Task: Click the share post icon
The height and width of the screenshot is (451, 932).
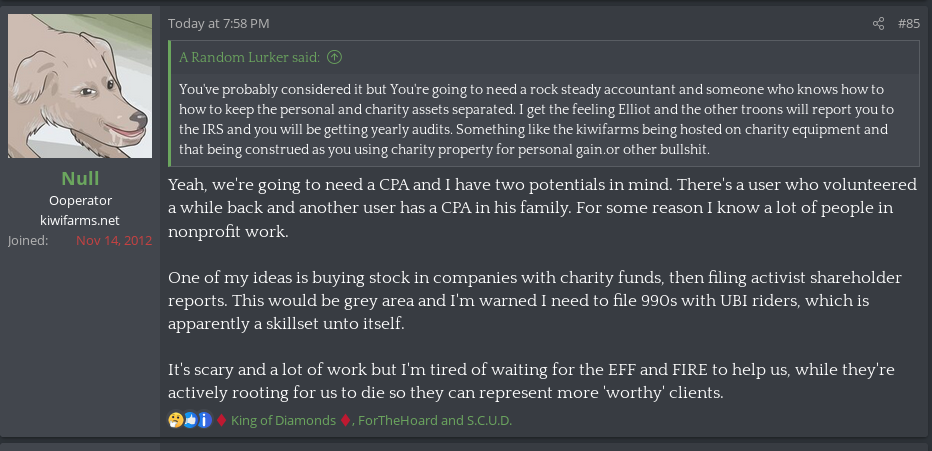Action: 878,23
